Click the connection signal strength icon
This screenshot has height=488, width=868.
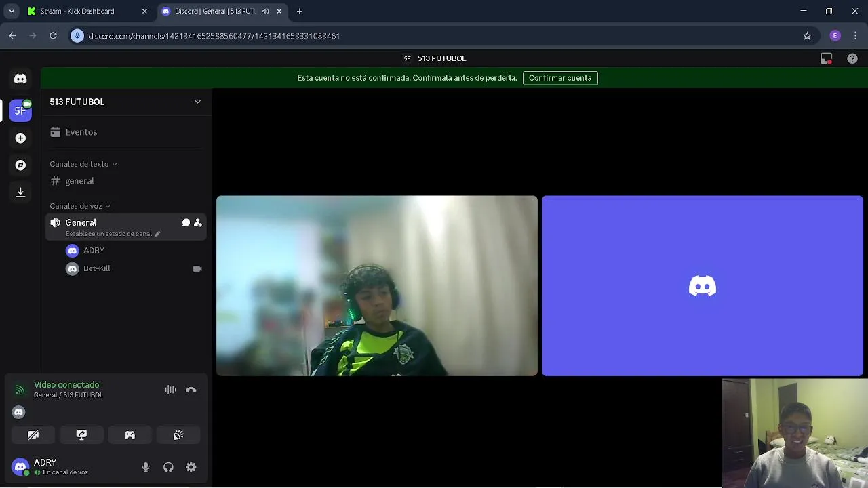pyautogui.click(x=20, y=390)
